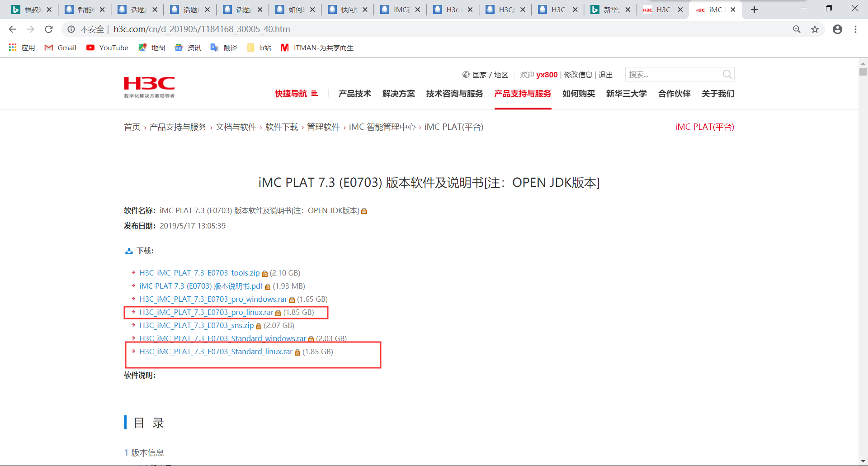868x466 pixels.
Task: Click the download icon beside 下载:
Action: (129, 251)
